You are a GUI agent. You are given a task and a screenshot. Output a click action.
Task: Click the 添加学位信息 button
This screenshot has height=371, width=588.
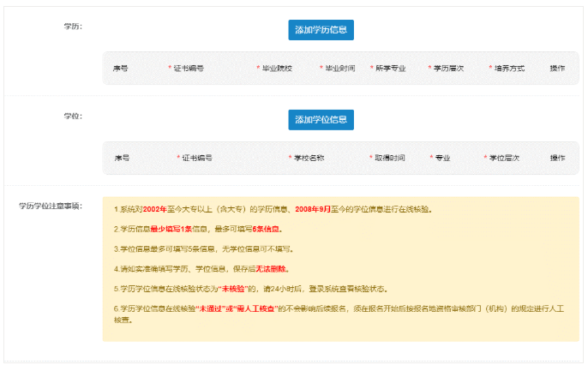(321, 120)
